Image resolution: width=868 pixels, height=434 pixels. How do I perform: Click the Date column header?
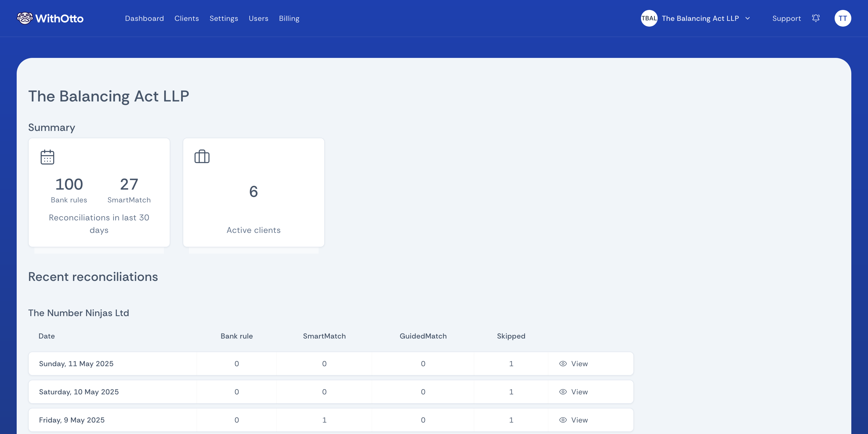tap(46, 336)
